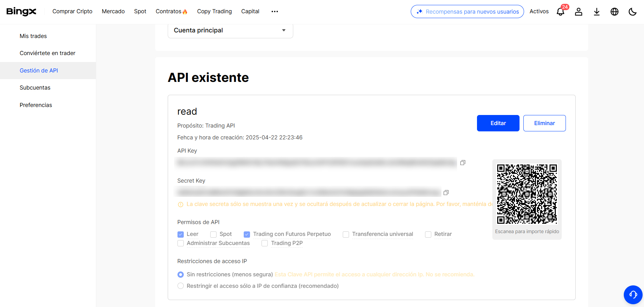The width and height of the screenshot is (644, 307).
Task: Copy the Secret Key
Action: coord(446,193)
